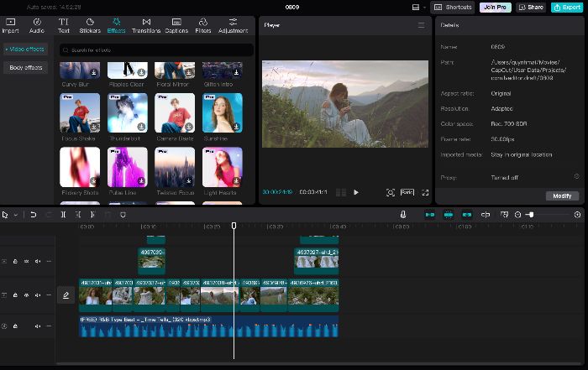Click the preview zoom focus icon

(391, 192)
